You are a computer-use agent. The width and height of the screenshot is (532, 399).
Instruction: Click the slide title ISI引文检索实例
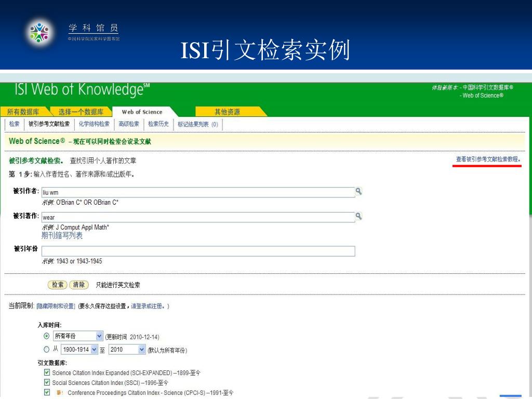(x=265, y=50)
